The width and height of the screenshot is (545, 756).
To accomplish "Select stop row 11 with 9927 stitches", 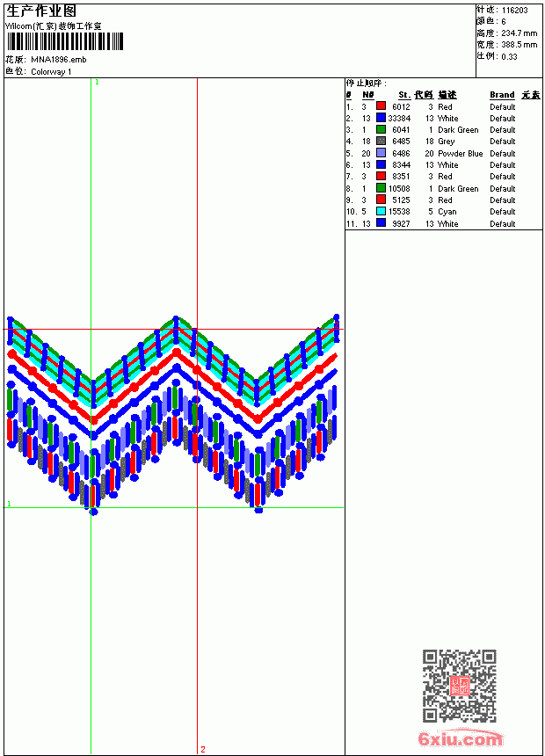I will [x=444, y=223].
